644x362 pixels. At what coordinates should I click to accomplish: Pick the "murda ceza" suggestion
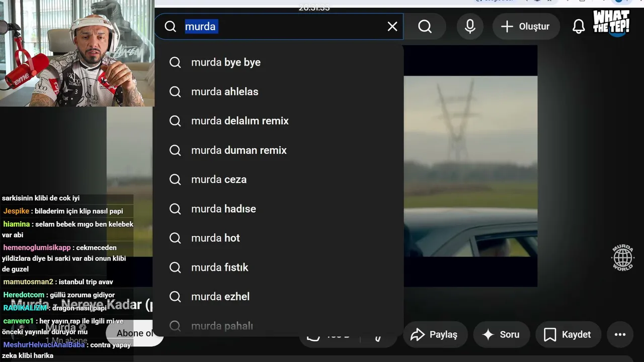click(278, 179)
